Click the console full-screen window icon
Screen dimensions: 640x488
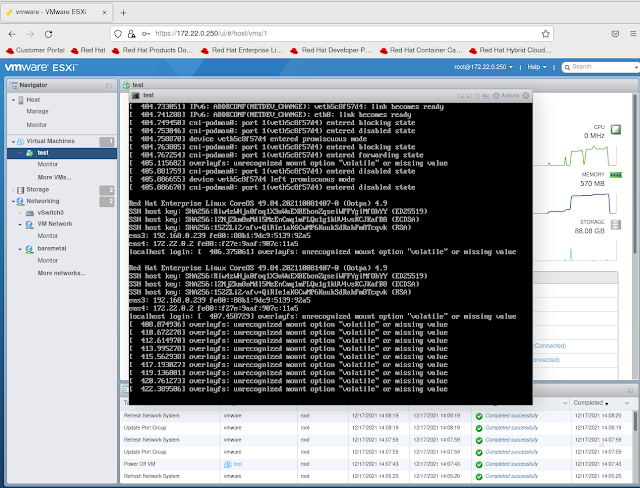(477, 96)
